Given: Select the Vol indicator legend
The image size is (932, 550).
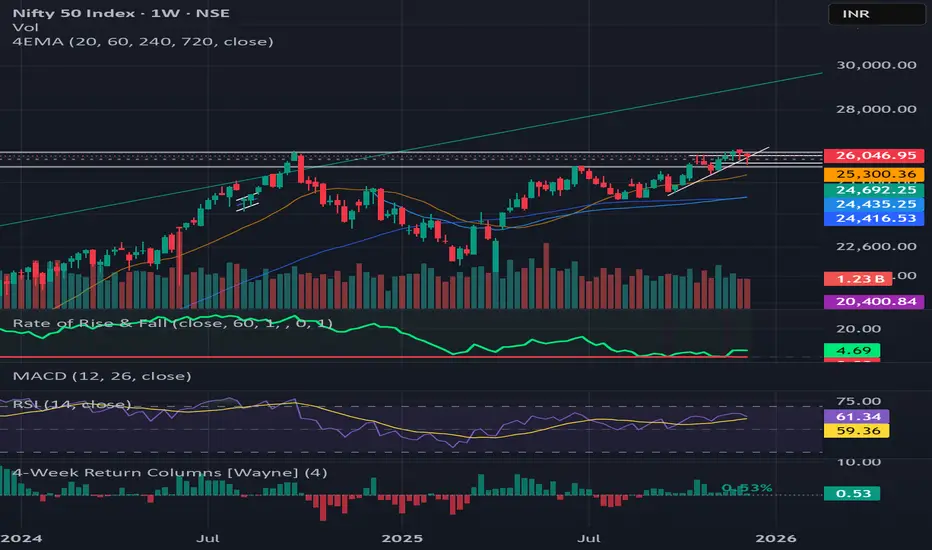Looking at the screenshot, I should (x=25, y=27).
